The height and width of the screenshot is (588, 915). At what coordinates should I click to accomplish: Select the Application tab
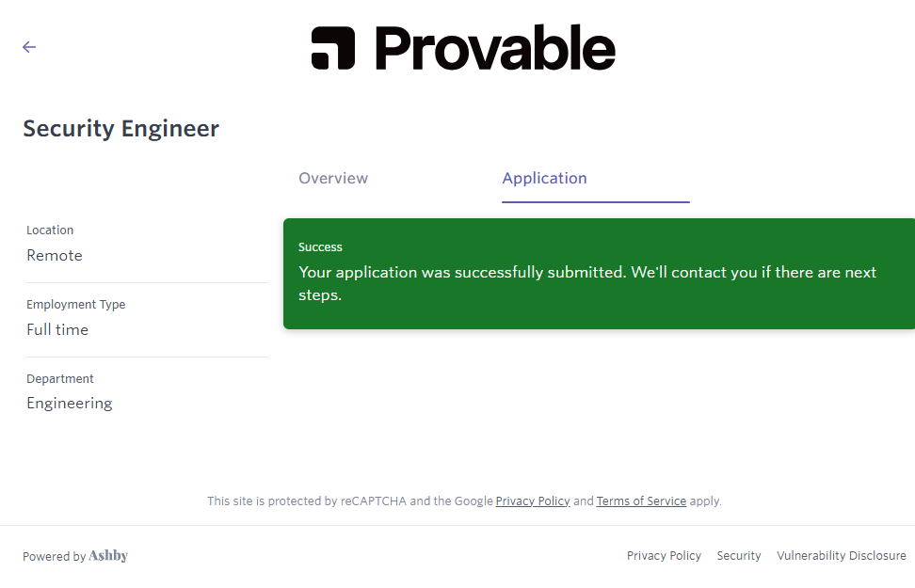[x=544, y=179]
